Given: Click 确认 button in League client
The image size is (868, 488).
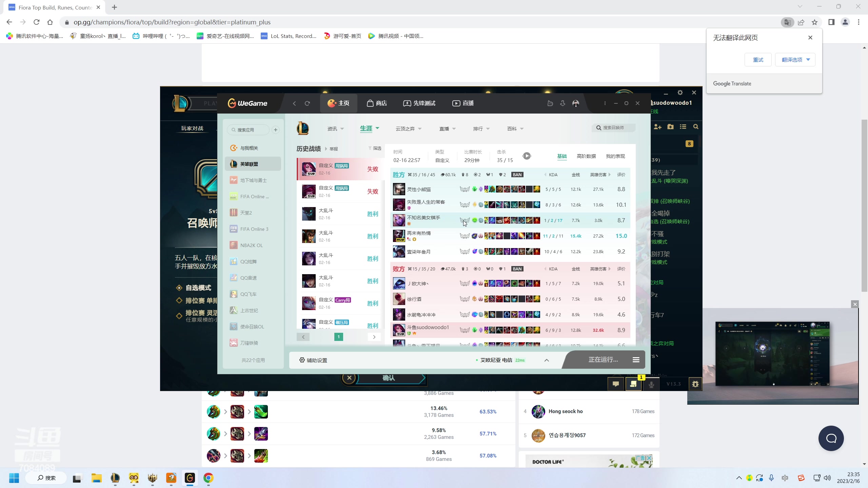Looking at the screenshot, I should pyautogui.click(x=389, y=378).
